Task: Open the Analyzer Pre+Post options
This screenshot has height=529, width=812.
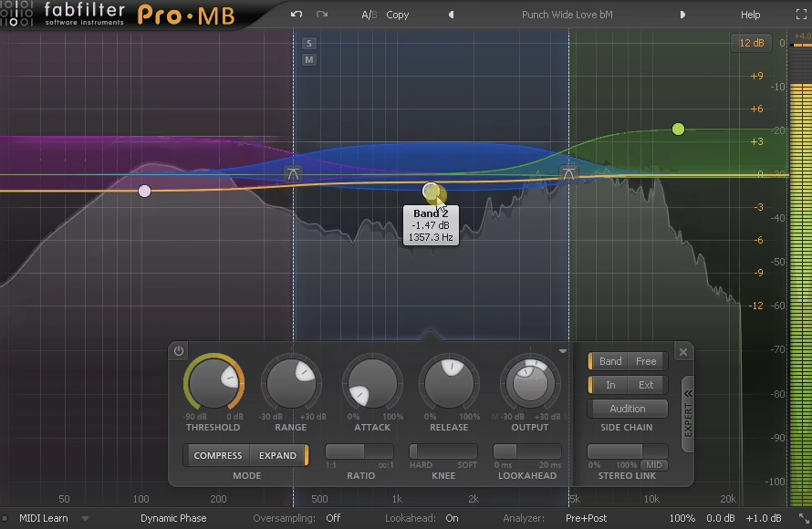Action: (x=585, y=517)
